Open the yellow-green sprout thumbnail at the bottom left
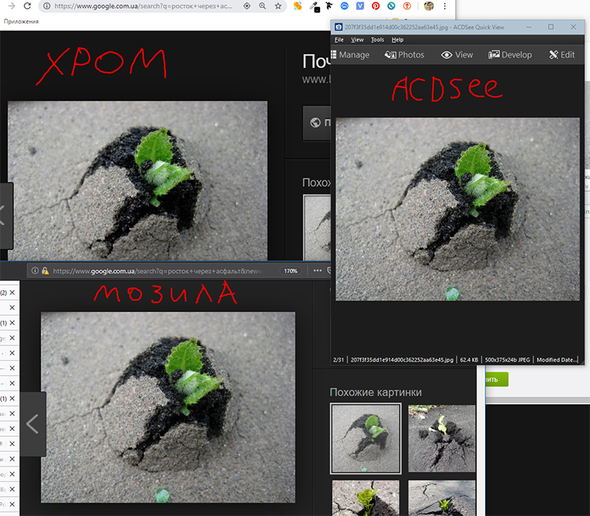 click(366, 498)
